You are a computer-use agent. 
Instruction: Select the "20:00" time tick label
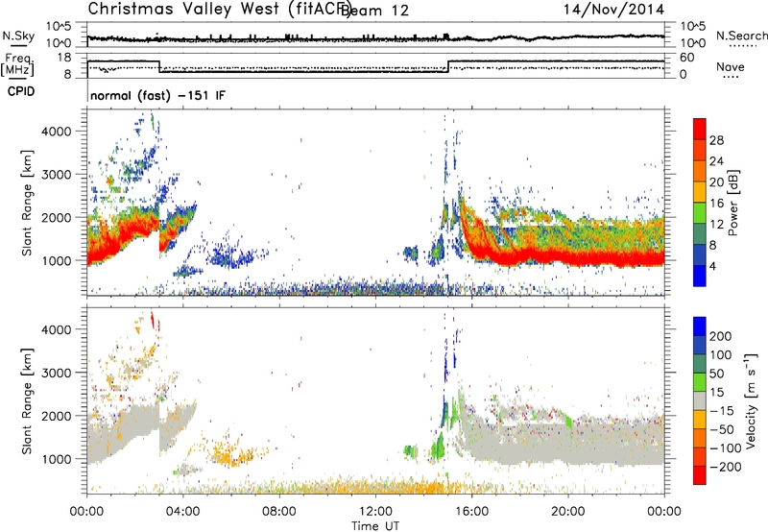click(568, 512)
